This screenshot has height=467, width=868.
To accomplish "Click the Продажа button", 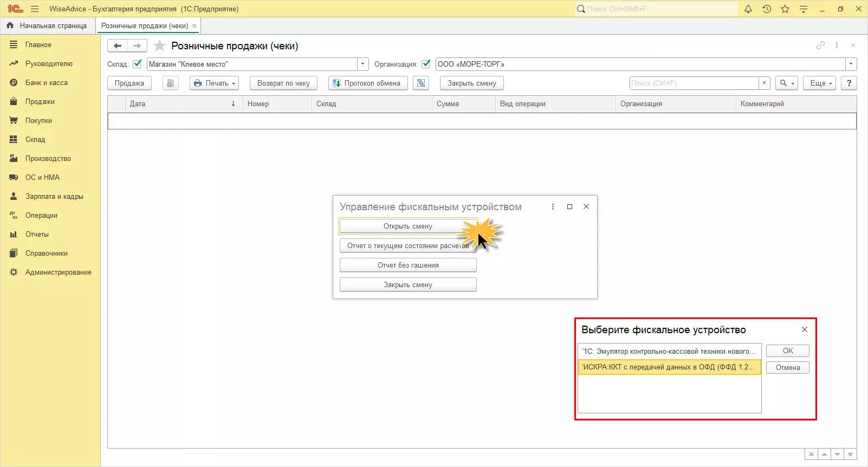I will tap(129, 83).
